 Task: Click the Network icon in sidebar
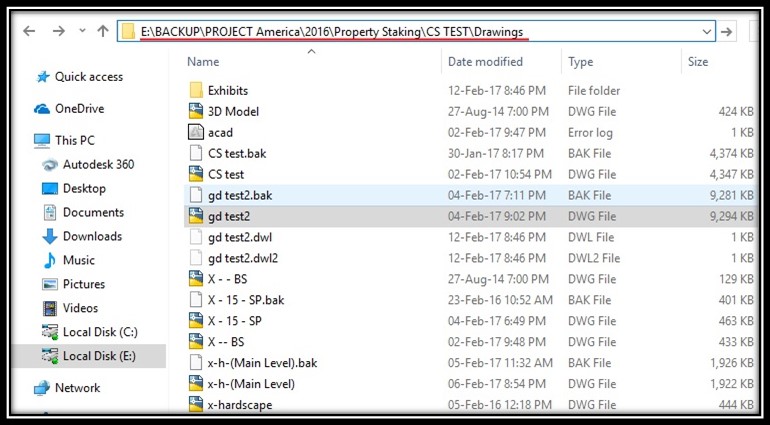tap(42, 388)
